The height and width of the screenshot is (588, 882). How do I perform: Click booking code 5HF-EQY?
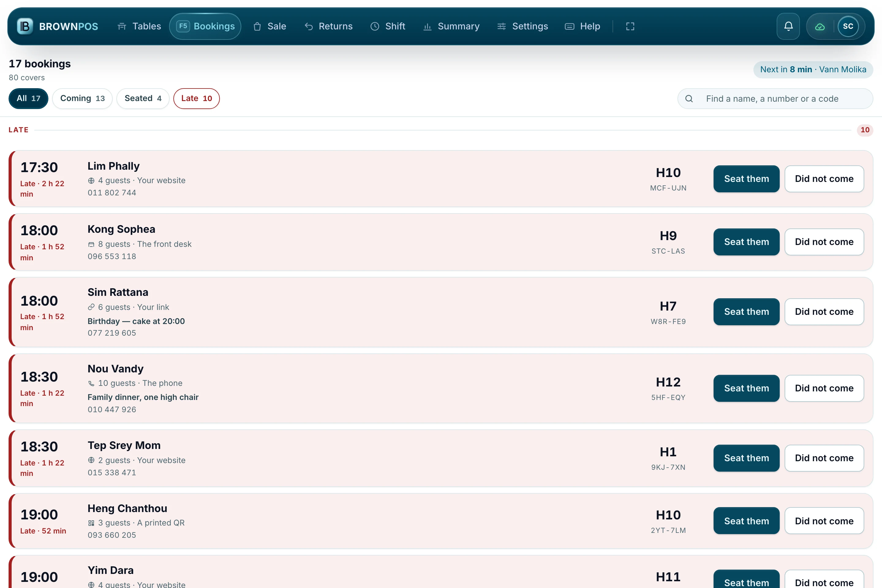coord(668,398)
